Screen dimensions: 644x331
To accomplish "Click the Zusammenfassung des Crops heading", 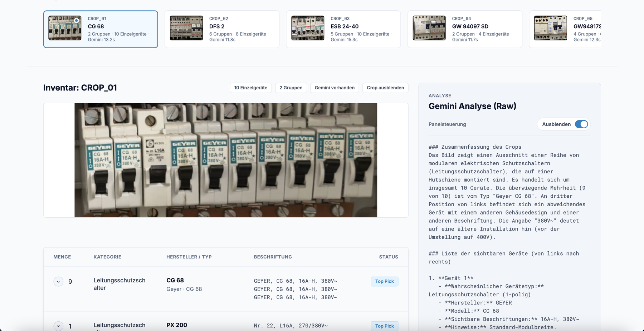I will tap(475, 147).
